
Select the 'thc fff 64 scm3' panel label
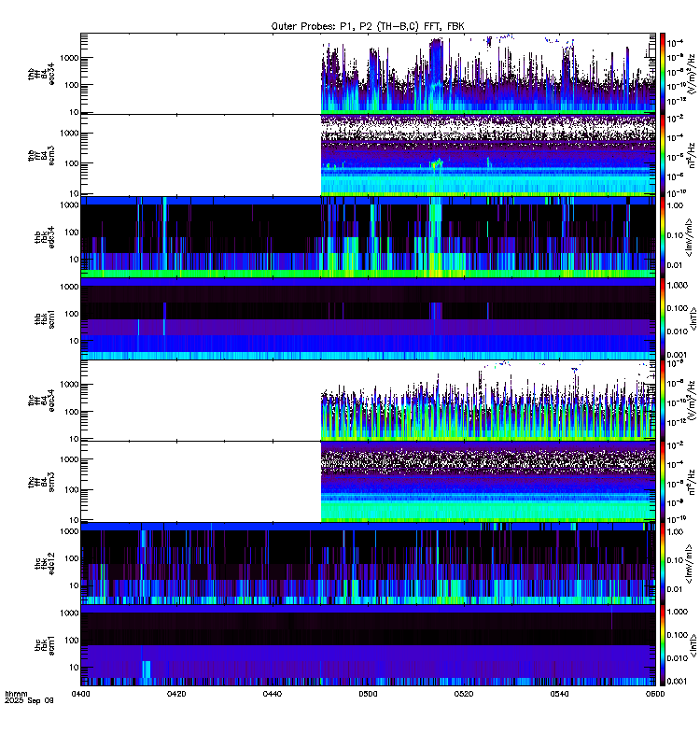click(x=41, y=482)
